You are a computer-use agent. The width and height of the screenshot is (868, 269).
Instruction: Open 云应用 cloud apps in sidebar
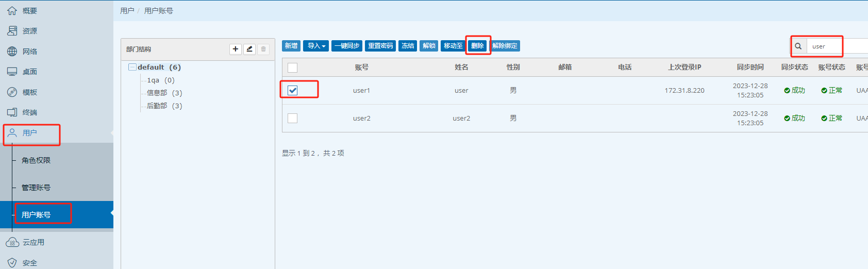coord(33,242)
